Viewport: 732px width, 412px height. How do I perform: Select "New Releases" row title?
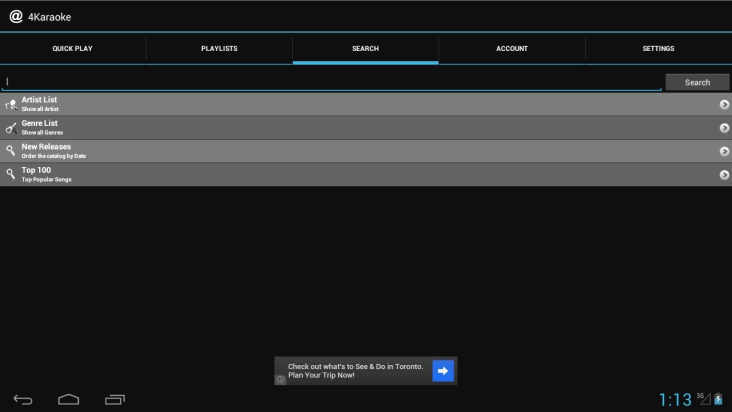(46, 147)
